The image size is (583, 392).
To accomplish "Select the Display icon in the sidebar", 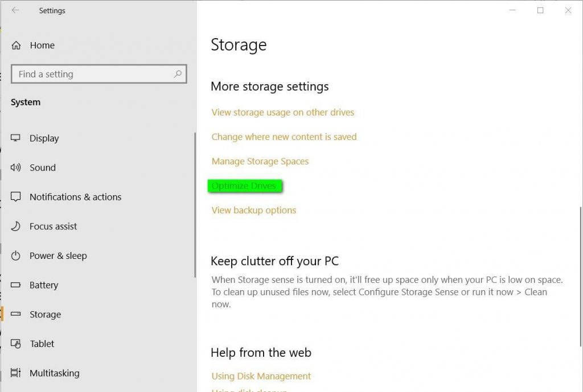I will click(x=15, y=138).
